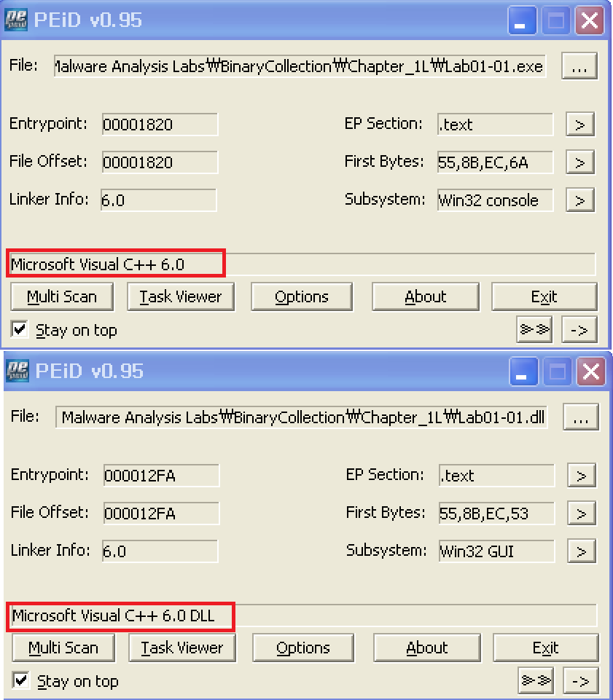Click the PEiD icon in the Lab01-01.exe window
The height and width of the screenshot is (700, 613).
tap(16, 20)
